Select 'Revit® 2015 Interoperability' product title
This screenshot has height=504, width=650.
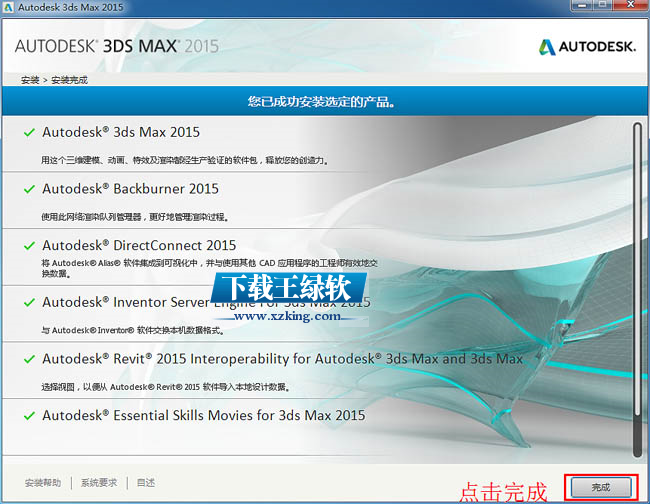(x=283, y=359)
